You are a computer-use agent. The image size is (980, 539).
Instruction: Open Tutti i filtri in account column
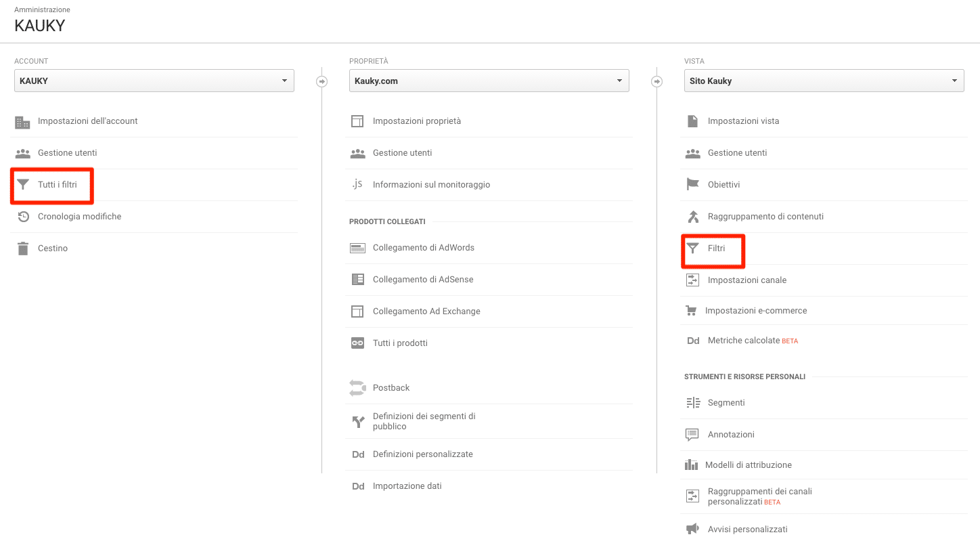pos(58,185)
